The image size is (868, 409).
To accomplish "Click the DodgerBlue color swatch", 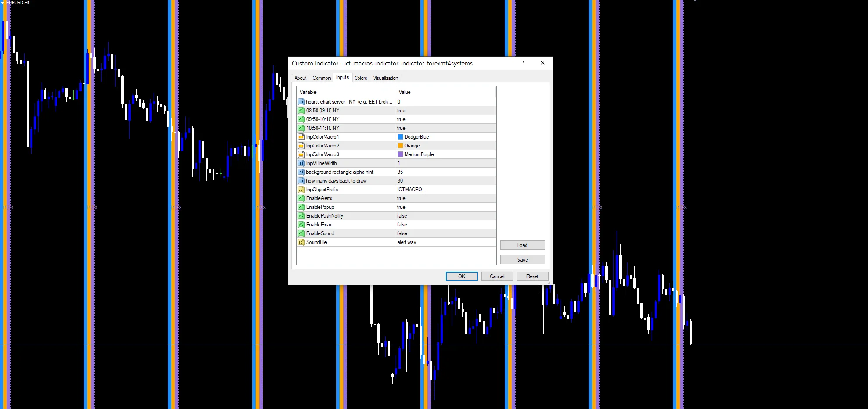I will click(400, 137).
